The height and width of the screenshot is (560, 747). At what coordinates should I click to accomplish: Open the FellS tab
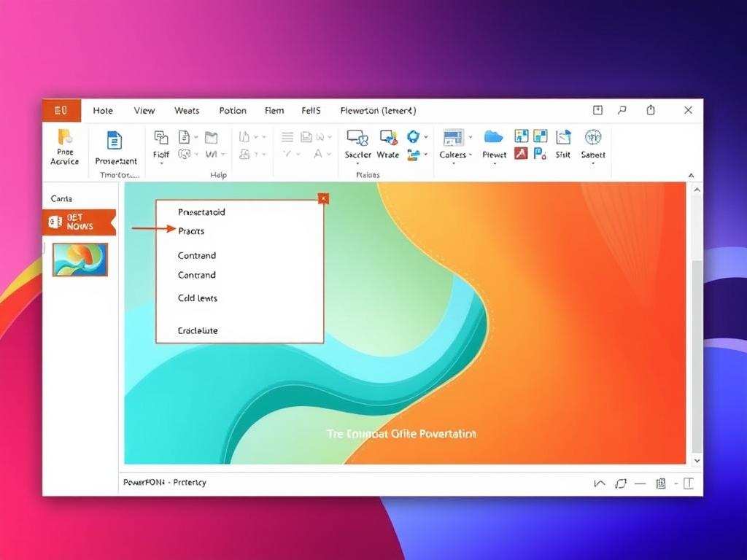[311, 111]
